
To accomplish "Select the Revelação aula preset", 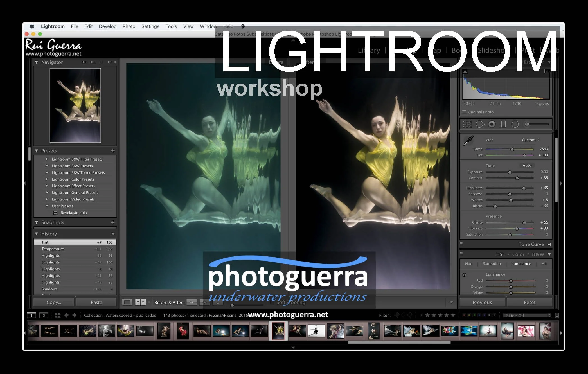I will click(x=74, y=213).
